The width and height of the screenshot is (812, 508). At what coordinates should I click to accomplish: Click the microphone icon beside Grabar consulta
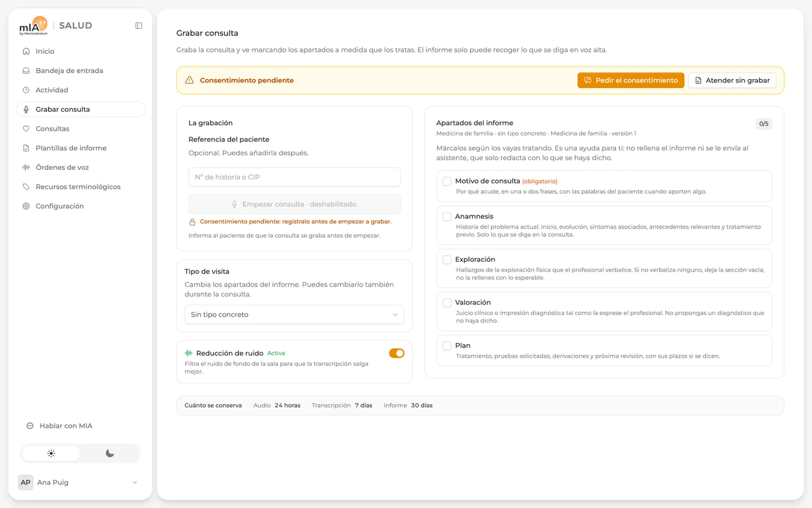26,110
